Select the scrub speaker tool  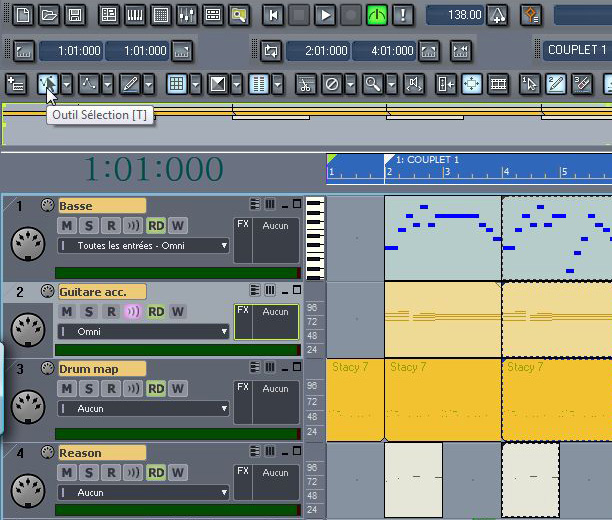coord(414,84)
